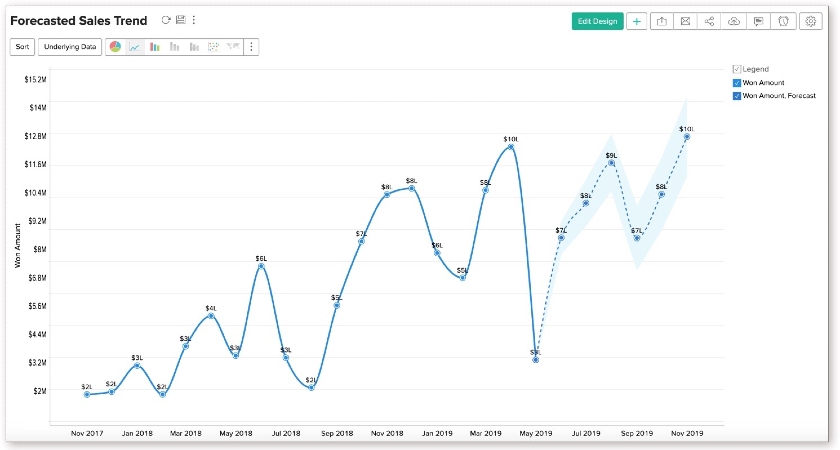Image resolution: width=840 pixels, height=450 pixels.
Task: Refresh the Forecasted Sales Trend report
Action: [x=166, y=20]
